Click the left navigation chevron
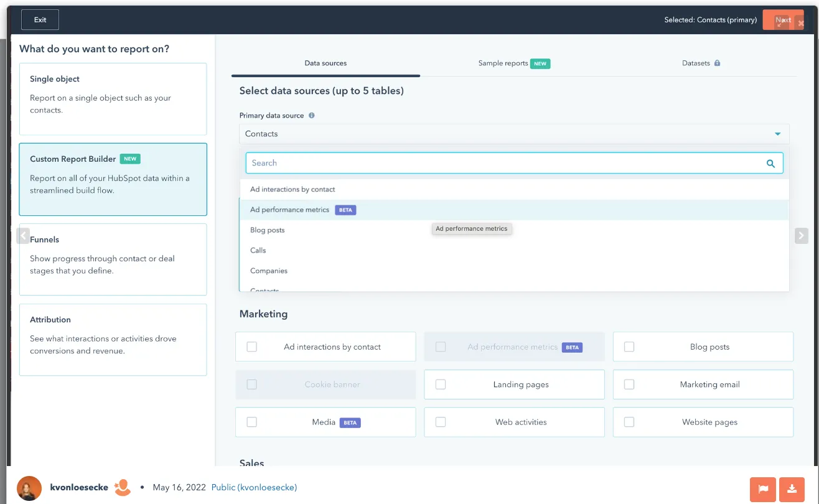The width and height of the screenshot is (819, 504). [x=23, y=235]
